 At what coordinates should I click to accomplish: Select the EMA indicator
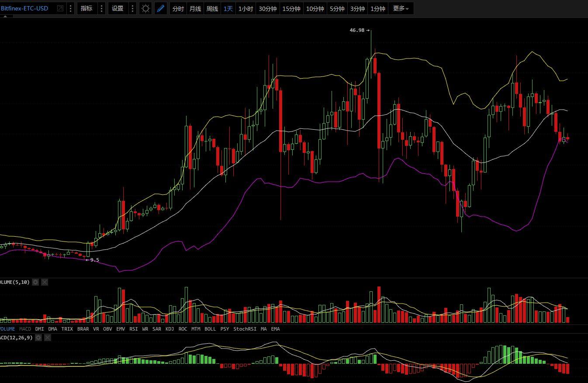[x=276, y=329]
